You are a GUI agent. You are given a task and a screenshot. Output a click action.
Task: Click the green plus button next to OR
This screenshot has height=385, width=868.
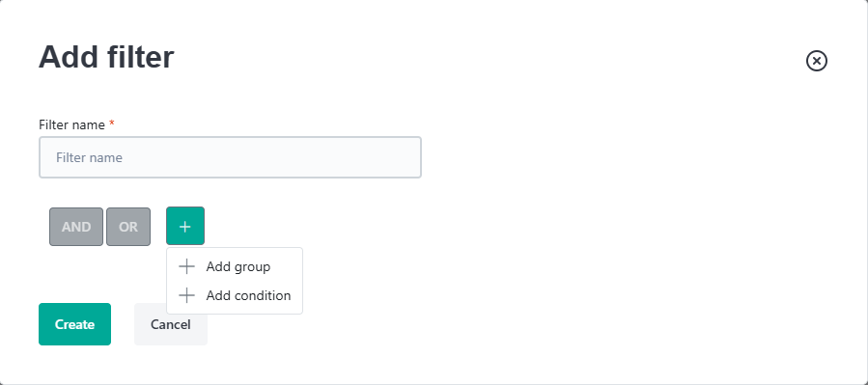[185, 226]
